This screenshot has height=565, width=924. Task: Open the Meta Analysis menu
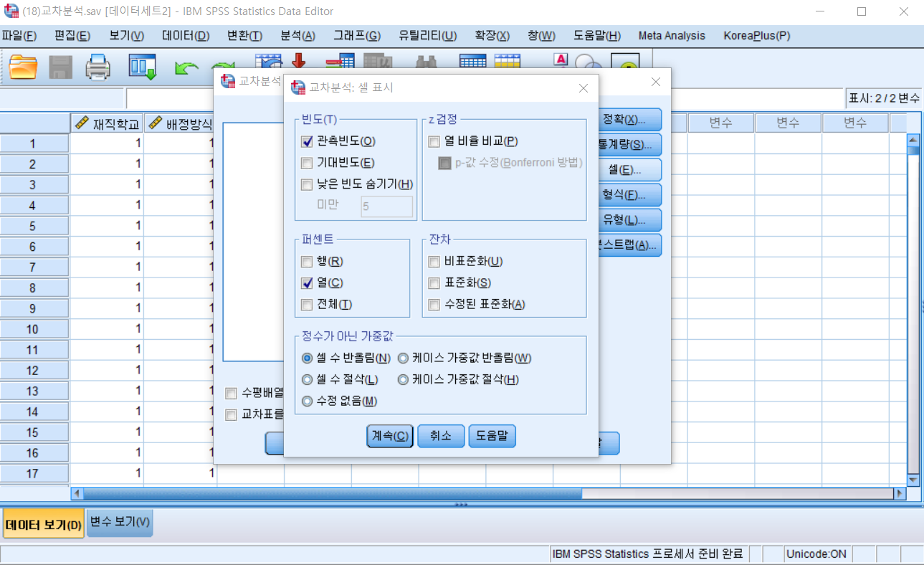tap(672, 36)
